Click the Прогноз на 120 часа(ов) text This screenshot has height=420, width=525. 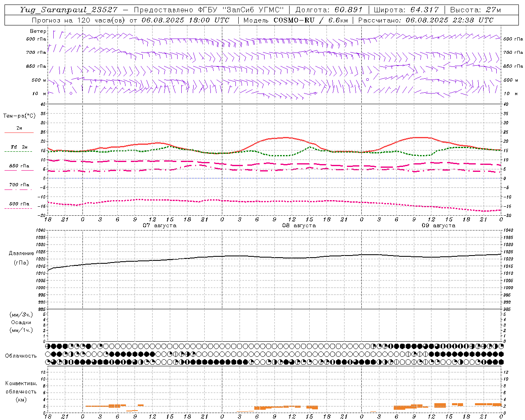[x=79, y=20]
